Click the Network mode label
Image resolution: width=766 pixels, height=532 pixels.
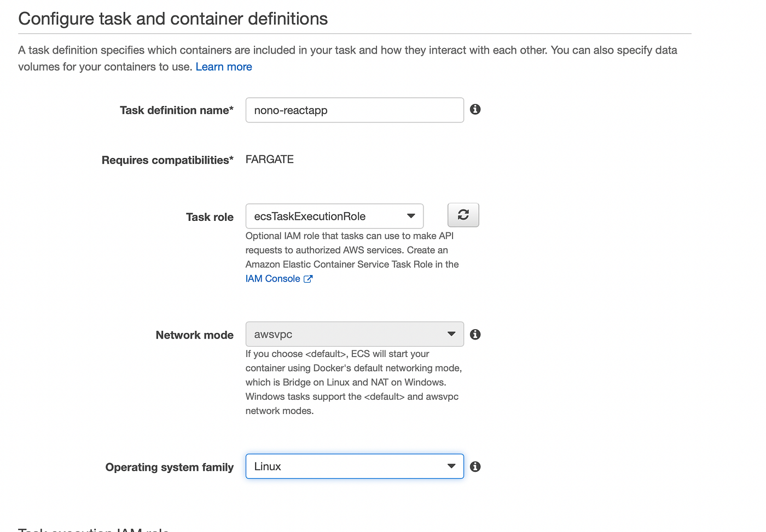(194, 335)
